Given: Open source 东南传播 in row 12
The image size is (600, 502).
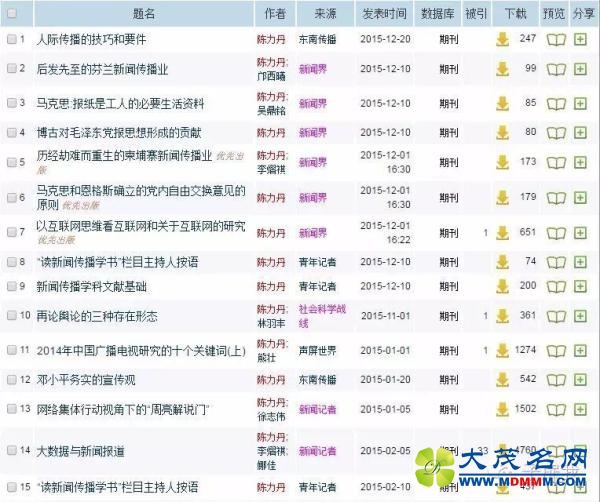Looking at the screenshot, I should click(318, 380).
